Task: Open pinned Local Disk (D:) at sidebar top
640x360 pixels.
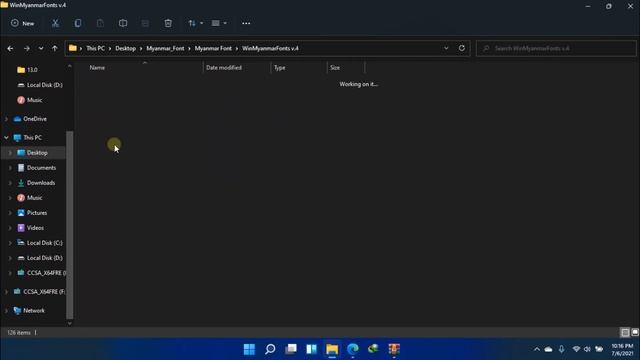Action: click(40, 85)
